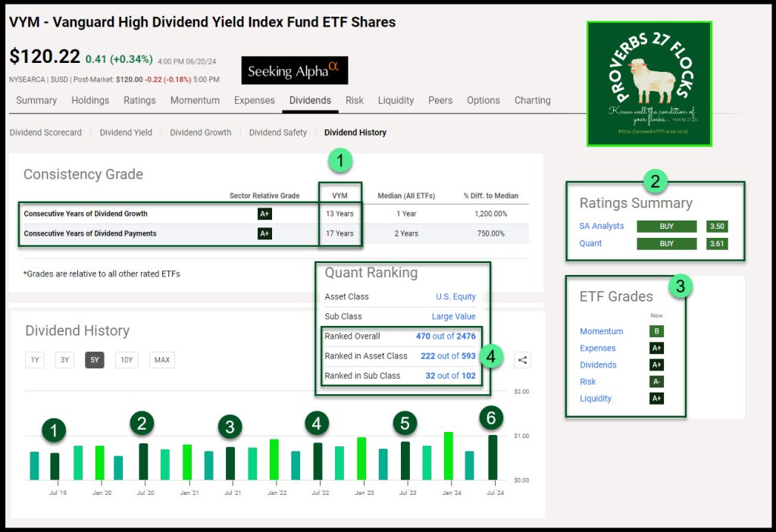Click the A- grade badge for Risk

tap(656, 382)
